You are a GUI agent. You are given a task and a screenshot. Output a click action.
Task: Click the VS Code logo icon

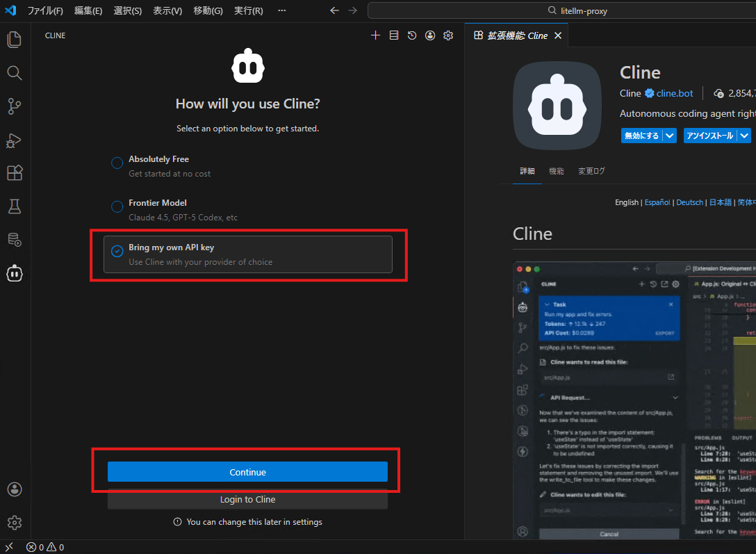10,10
